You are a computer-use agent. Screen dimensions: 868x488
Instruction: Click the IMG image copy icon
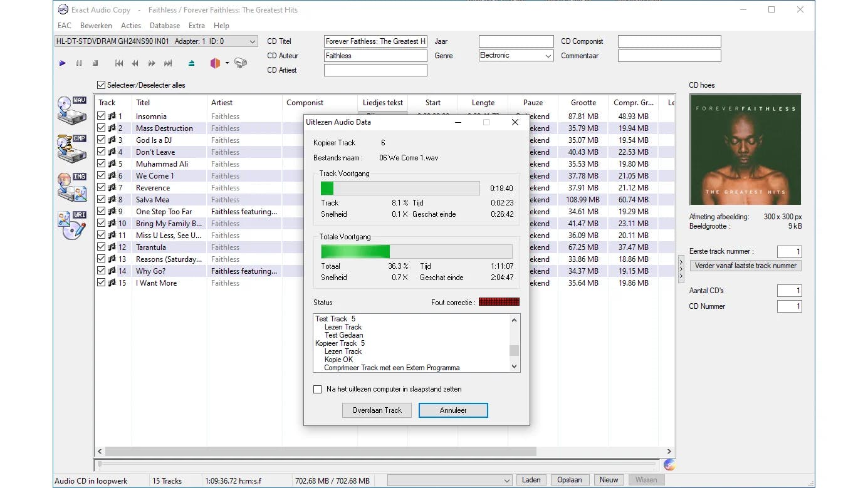tap(72, 187)
